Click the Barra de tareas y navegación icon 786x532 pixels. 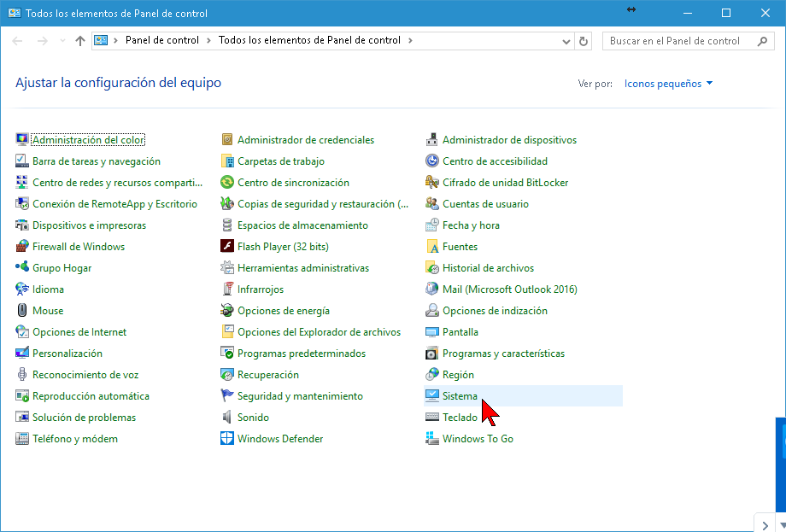point(22,161)
